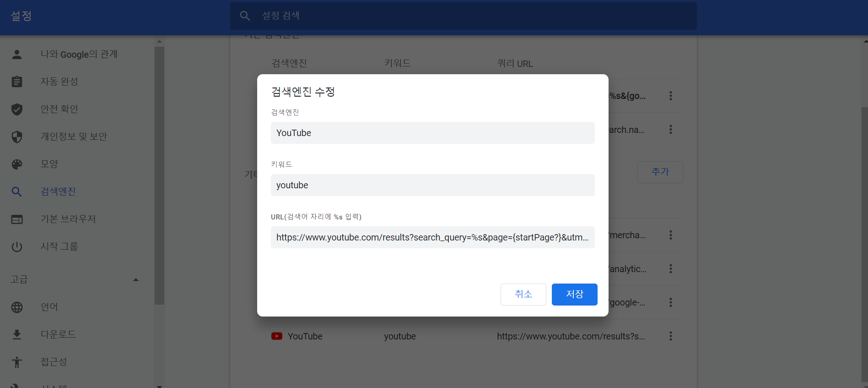This screenshot has height=388, width=868.
Task: Collapse the 고급 section arrow
Action: (136, 280)
